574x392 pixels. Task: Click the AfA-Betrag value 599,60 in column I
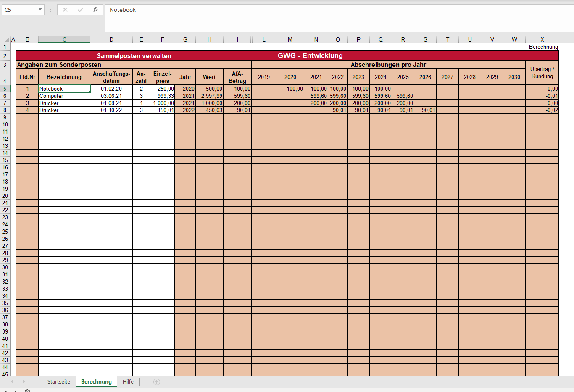237,96
